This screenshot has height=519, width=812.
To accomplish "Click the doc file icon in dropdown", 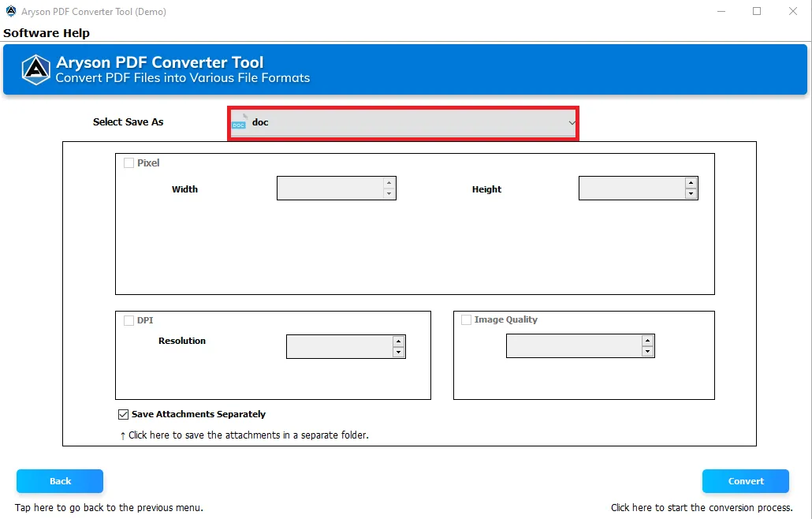I will click(239, 122).
